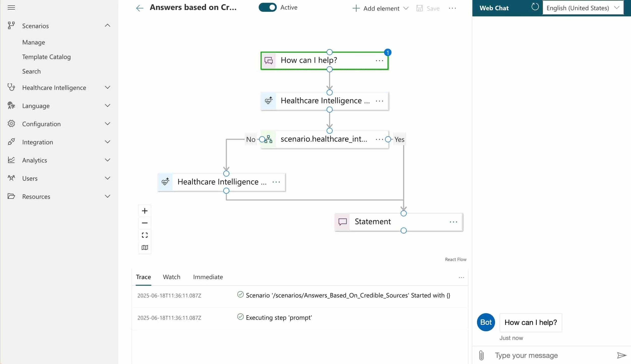Click the Save button

click(428, 8)
